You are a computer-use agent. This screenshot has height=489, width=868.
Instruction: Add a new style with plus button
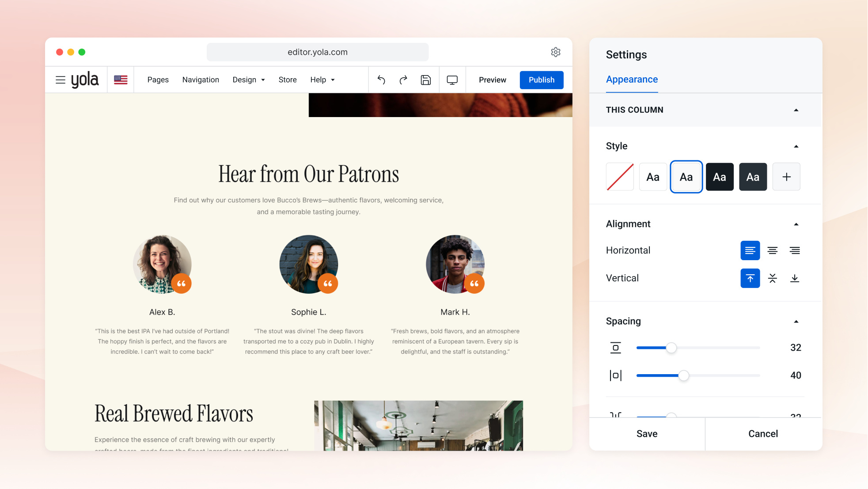point(786,177)
